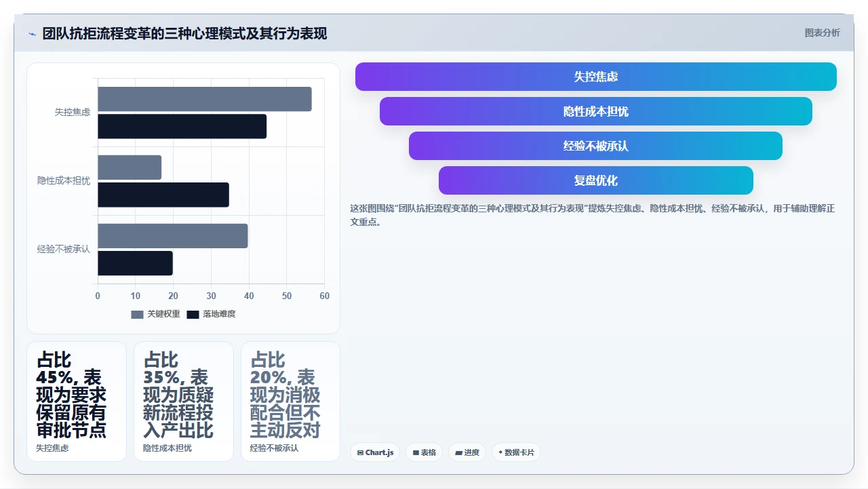Click the 图表分析 label in the header
Screen dimensions: 868x489
822,33
